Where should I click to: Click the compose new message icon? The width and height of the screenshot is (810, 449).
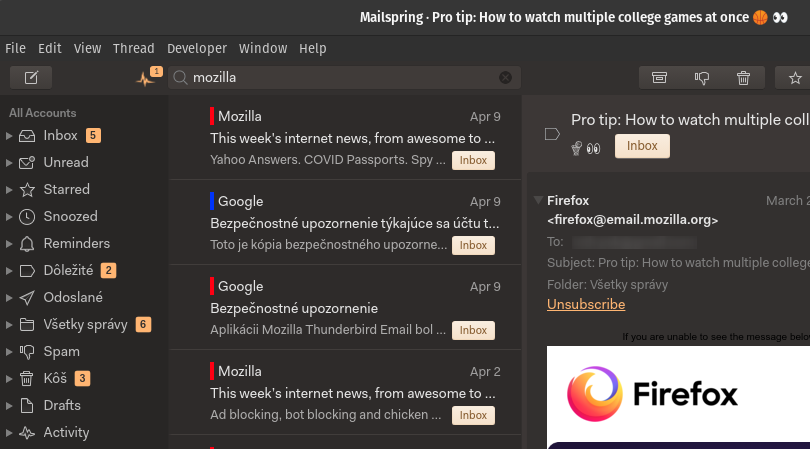31,78
